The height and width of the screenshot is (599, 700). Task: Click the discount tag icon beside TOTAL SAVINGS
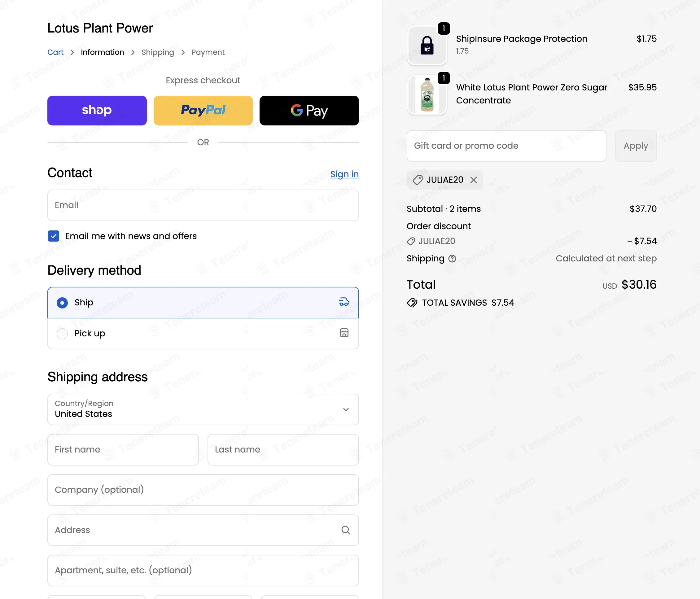pos(412,303)
